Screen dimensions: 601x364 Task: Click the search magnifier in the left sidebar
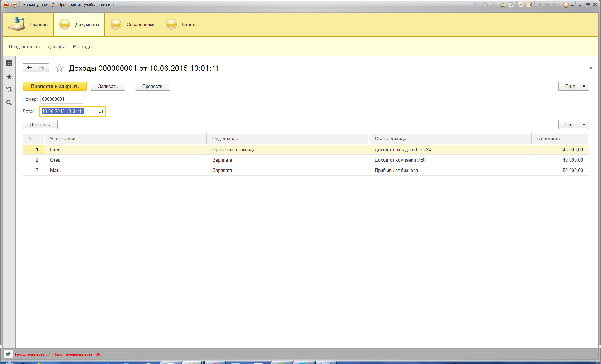pyautogui.click(x=9, y=103)
